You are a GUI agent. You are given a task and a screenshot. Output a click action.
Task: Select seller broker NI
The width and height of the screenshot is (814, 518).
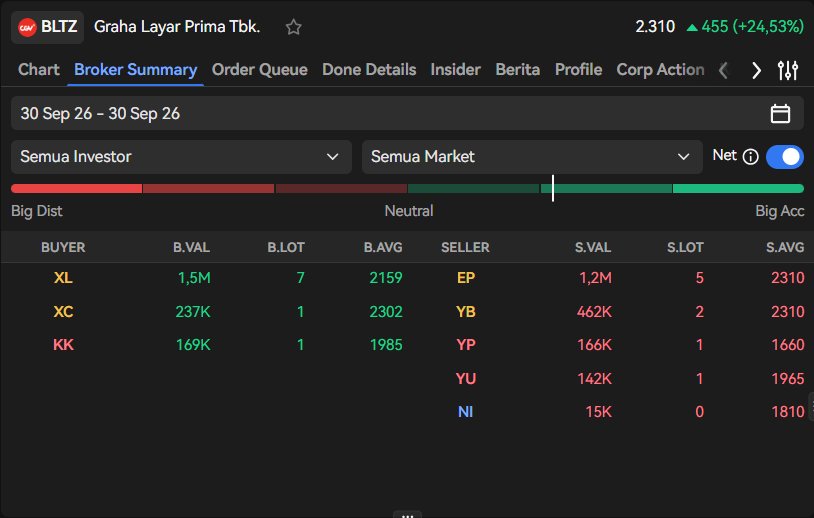pyautogui.click(x=466, y=412)
